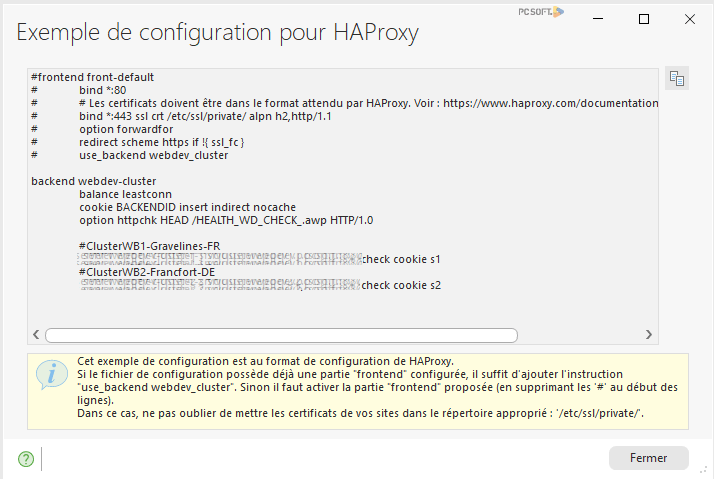Close the dialog with the Fermer button

coord(648,458)
